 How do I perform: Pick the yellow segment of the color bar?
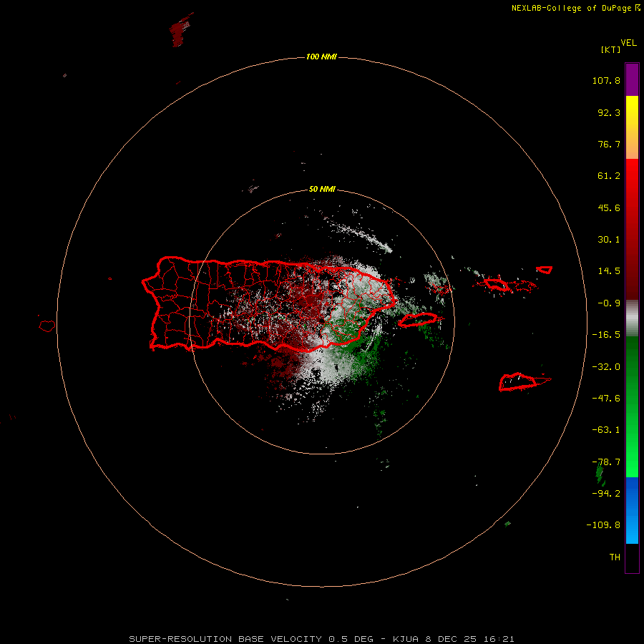(x=632, y=111)
